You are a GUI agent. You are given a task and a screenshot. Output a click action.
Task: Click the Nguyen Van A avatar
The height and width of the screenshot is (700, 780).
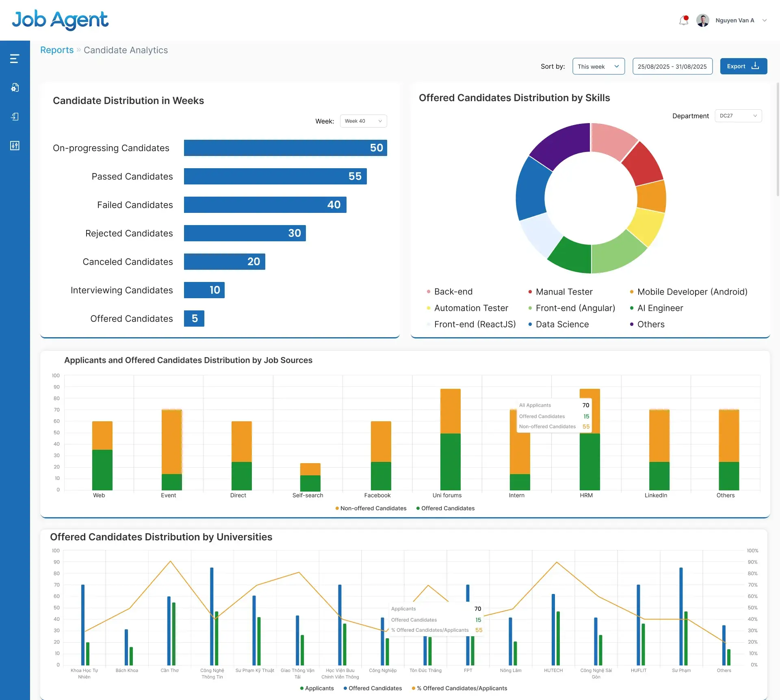point(703,20)
